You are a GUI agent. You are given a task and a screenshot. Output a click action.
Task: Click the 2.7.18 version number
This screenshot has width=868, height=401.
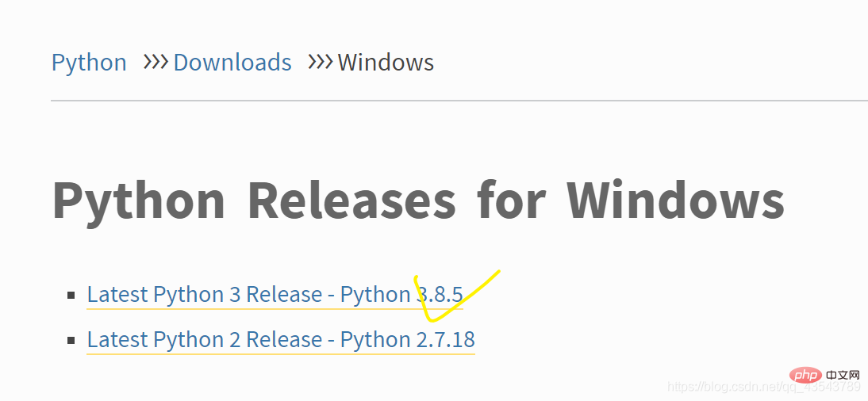pyautogui.click(x=445, y=340)
